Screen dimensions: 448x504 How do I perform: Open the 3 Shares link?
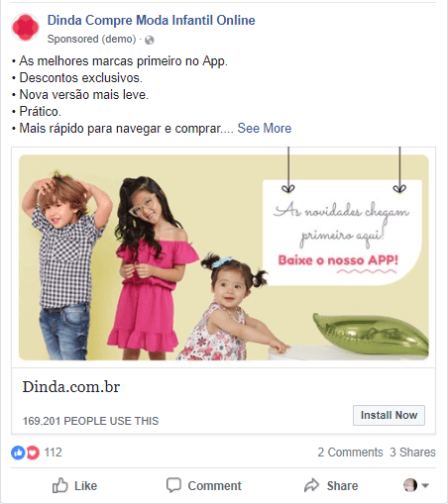412,453
